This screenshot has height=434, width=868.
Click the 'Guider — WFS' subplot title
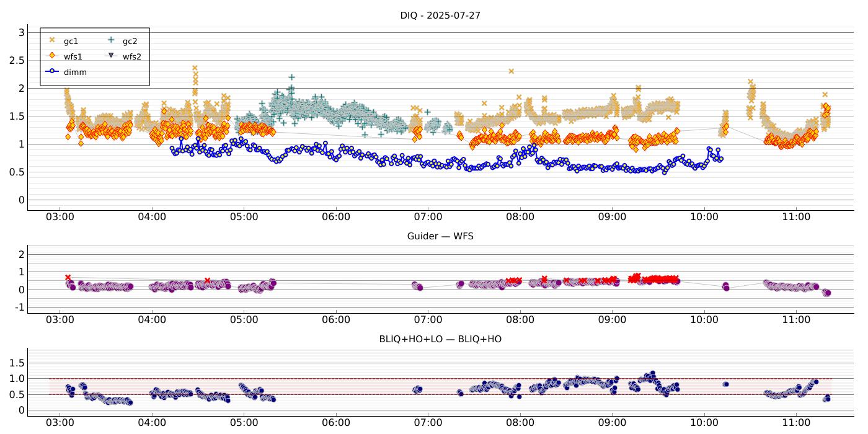click(440, 236)
